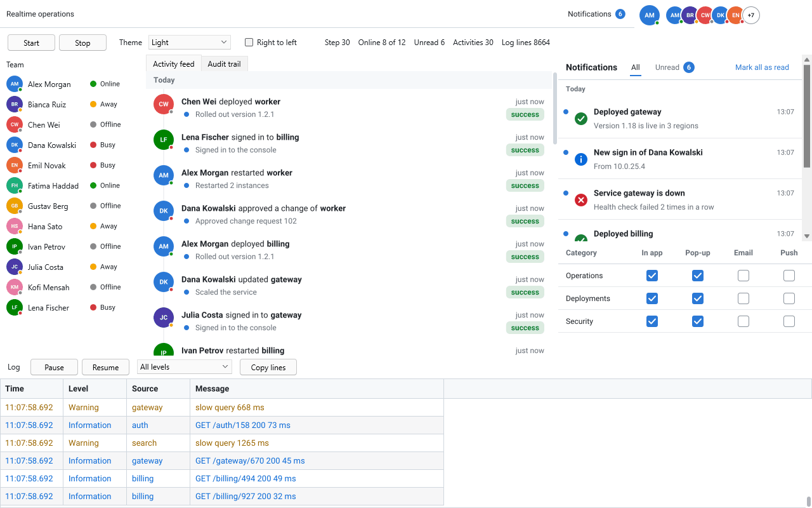Image resolution: width=812 pixels, height=508 pixels.
Task: Click the Stop button
Action: (82, 43)
